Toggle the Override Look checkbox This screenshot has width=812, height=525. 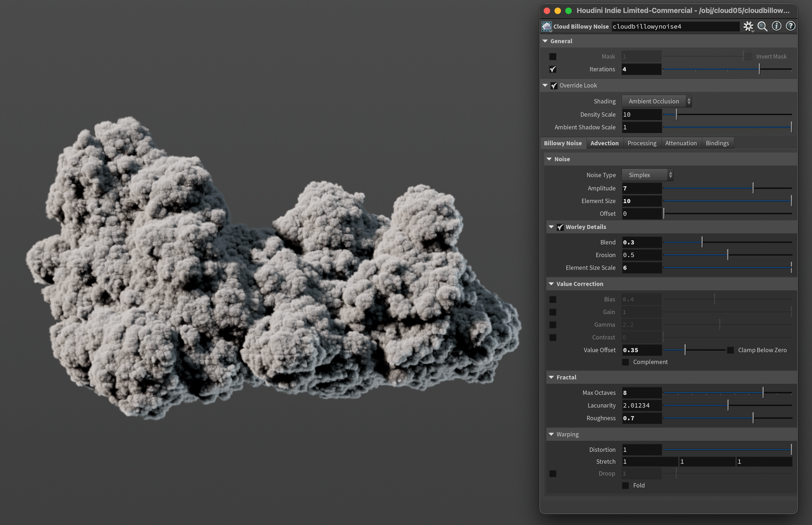tap(554, 85)
